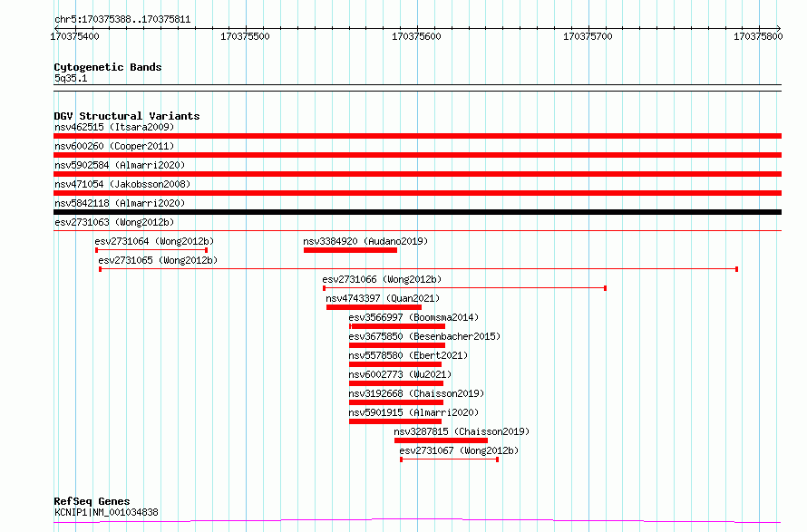This screenshot has height=532, width=807.
Task: Open nsv471054 (Jakobsson2008) variant label
Action: [122, 184]
